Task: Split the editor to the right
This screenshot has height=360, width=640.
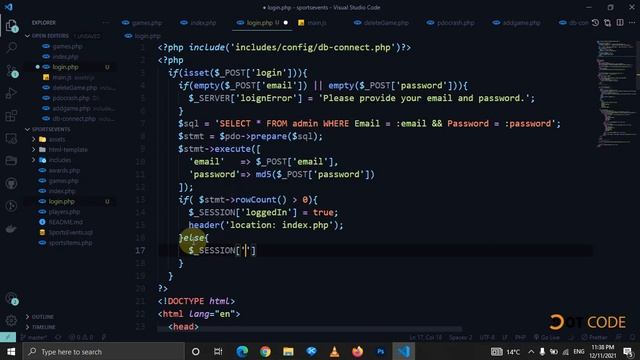Action: [x=620, y=23]
